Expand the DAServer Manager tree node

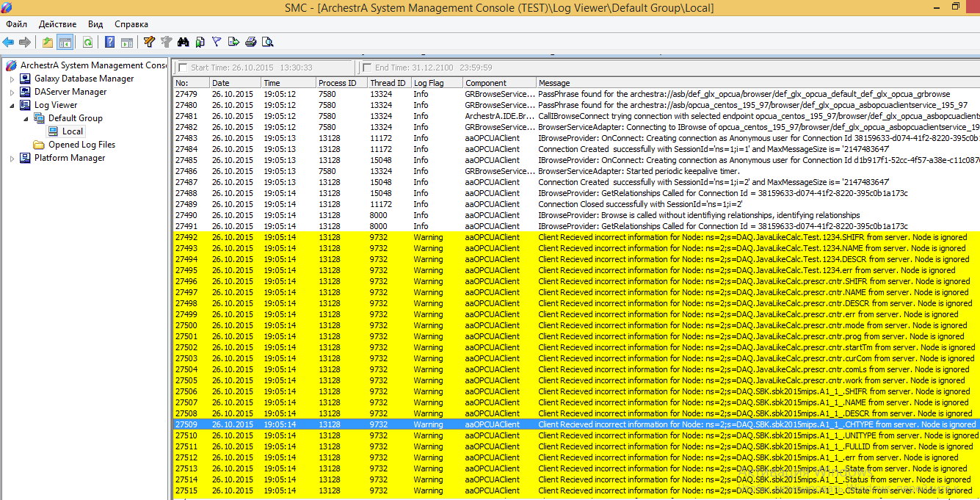(12, 93)
